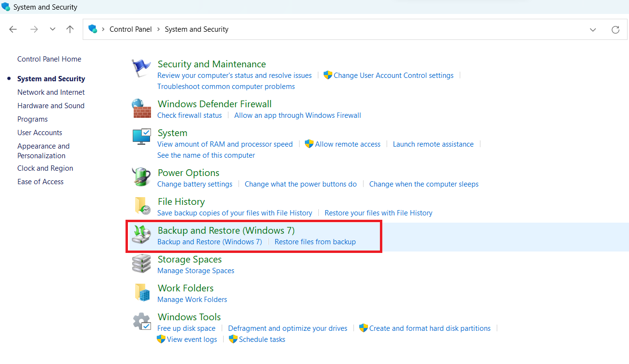The image size is (629, 364).
Task: Open the recent locations chevron dropdown
Action: pyautogui.click(x=53, y=29)
